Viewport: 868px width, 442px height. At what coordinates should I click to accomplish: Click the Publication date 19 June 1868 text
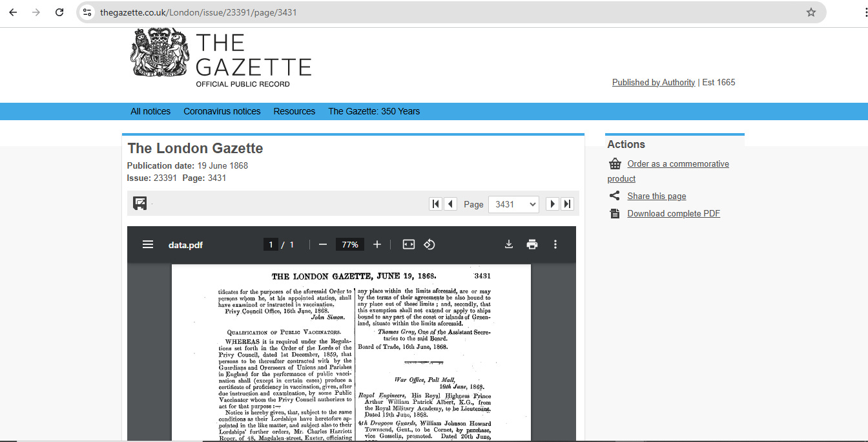[187, 165]
